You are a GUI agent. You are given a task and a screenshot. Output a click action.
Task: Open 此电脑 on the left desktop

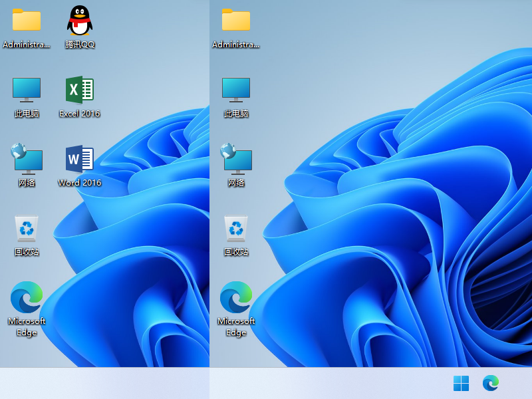pyautogui.click(x=27, y=90)
